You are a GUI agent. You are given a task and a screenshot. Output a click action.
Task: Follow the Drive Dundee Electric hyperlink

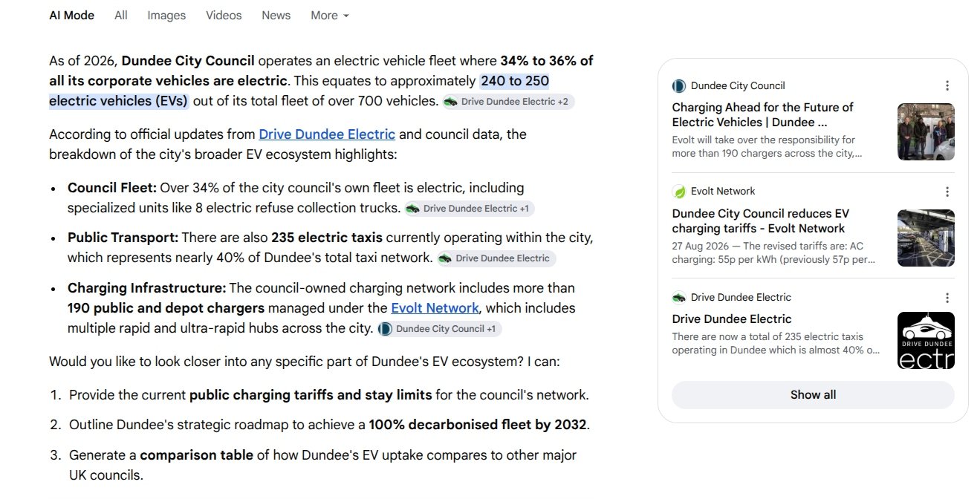pyautogui.click(x=327, y=134)
